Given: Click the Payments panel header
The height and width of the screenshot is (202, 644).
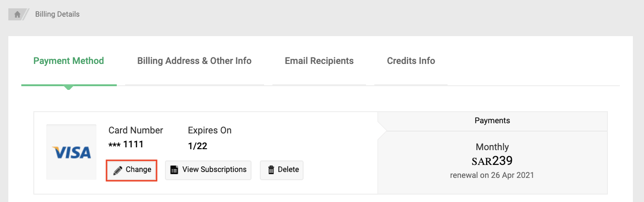Looking at the screenshot, I should pyautogui.click(x=492, y=120).
